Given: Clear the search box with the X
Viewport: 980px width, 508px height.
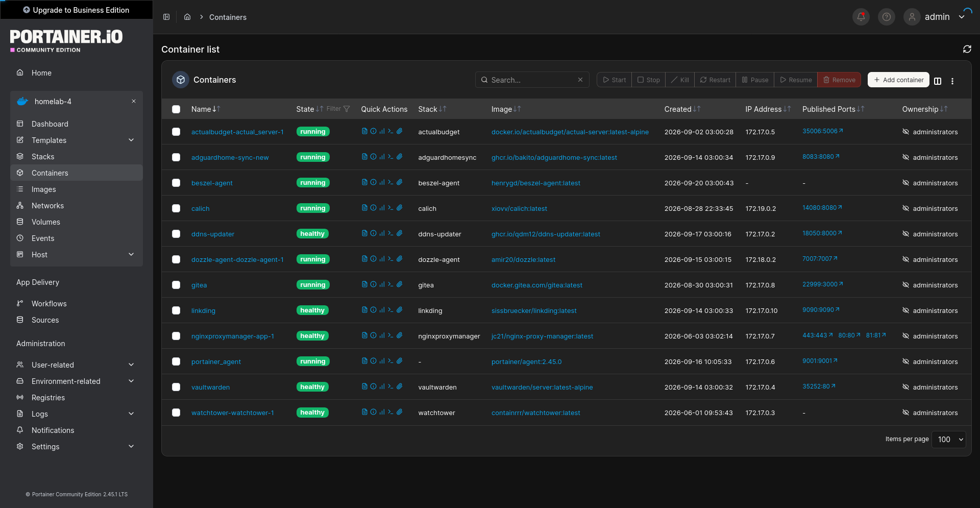Looking at the screenshot, I should [x=580, y=80].
